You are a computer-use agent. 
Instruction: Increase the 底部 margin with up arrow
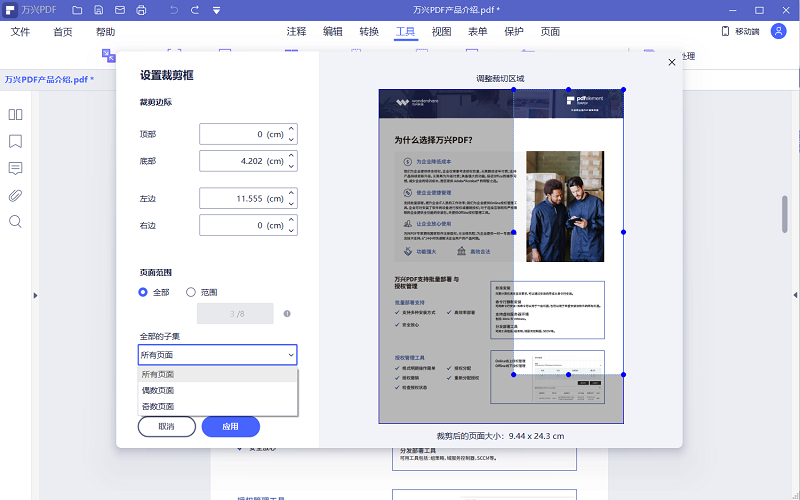(x=291, y=156)
